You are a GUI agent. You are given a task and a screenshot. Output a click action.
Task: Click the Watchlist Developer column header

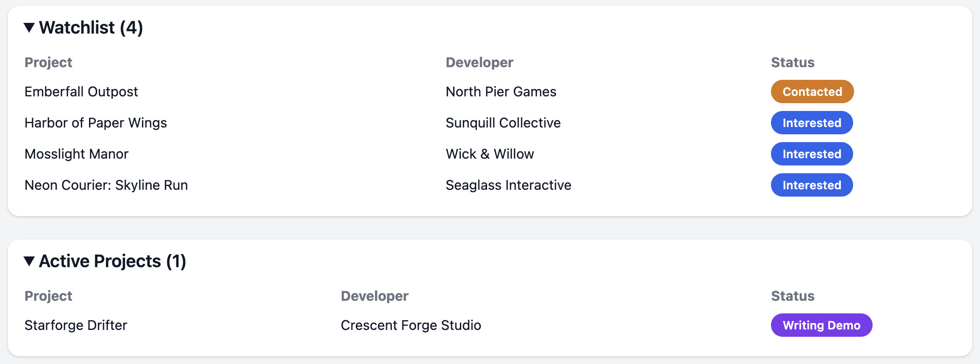[479, 62]
